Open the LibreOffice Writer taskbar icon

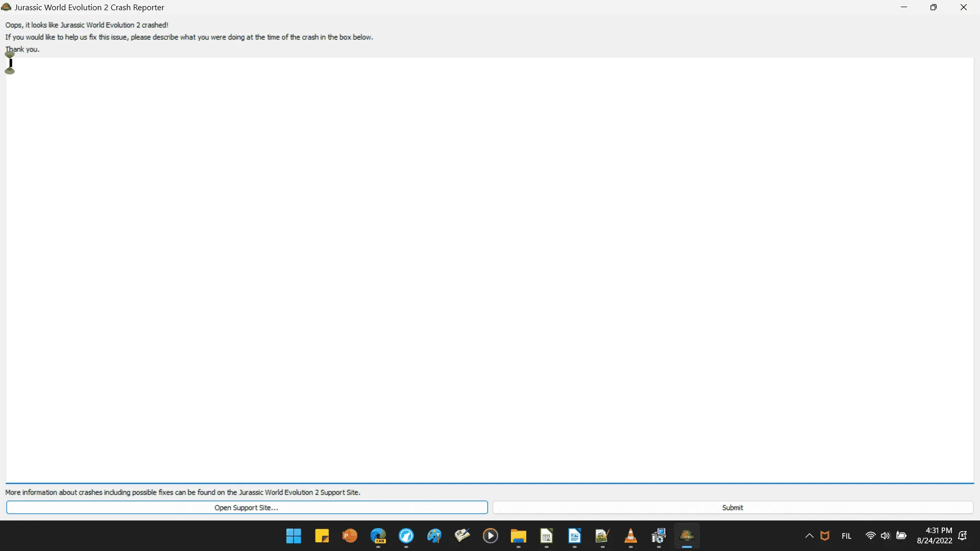575,536
